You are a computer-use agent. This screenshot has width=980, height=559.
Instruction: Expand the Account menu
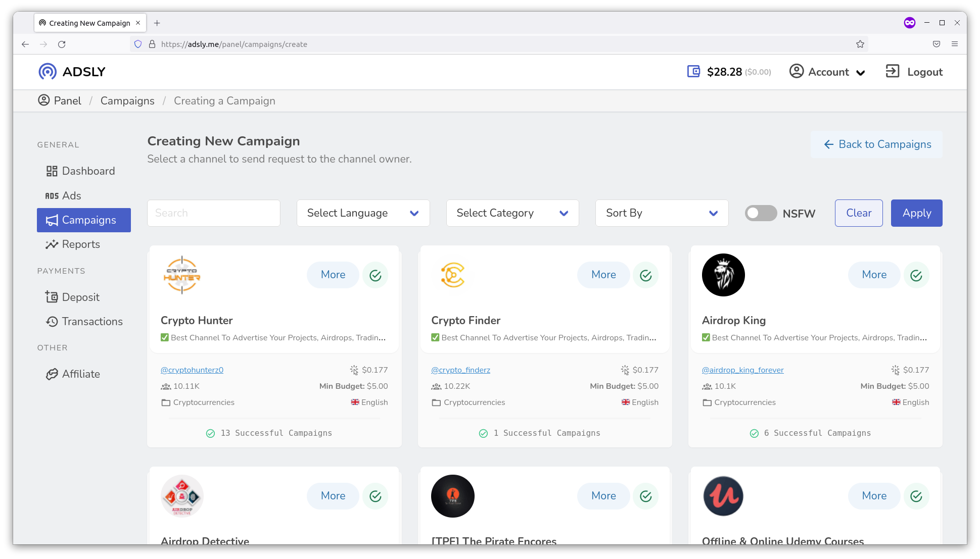point(827,72)
